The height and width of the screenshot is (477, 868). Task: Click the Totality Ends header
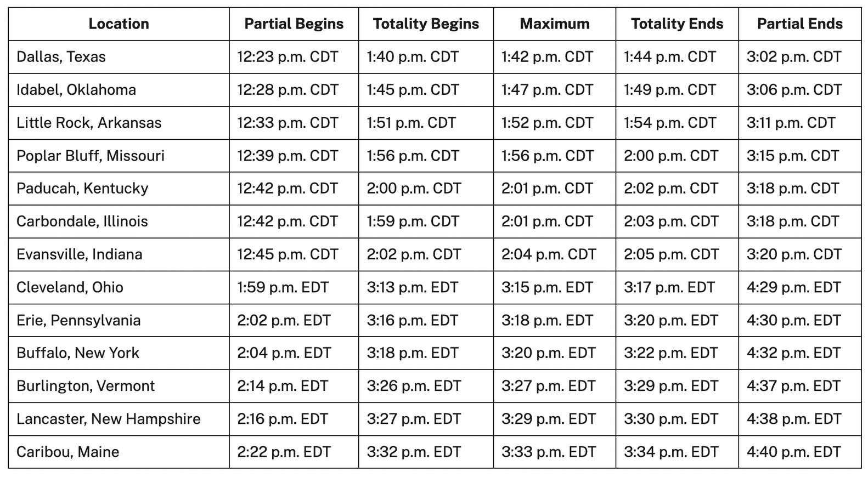677,24
